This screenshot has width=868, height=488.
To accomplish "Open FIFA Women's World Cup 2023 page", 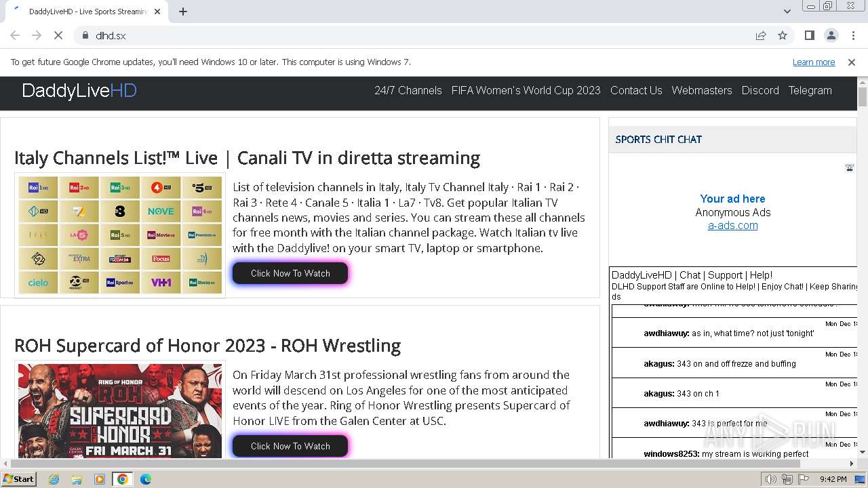I will click(526, 90).
